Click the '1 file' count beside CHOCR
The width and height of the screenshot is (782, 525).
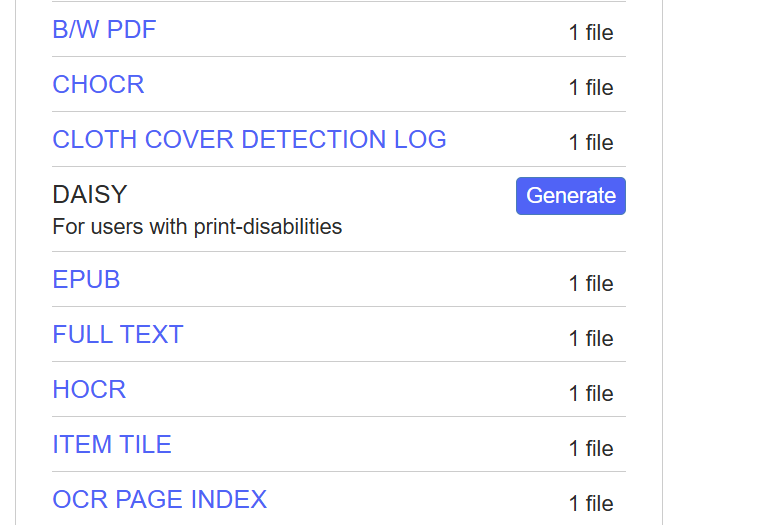590,88
